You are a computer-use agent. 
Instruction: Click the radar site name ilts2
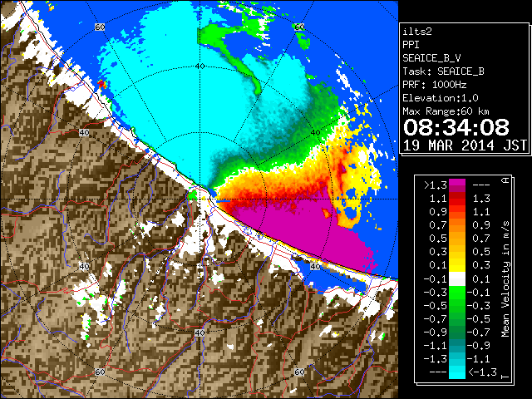(417, 32)
